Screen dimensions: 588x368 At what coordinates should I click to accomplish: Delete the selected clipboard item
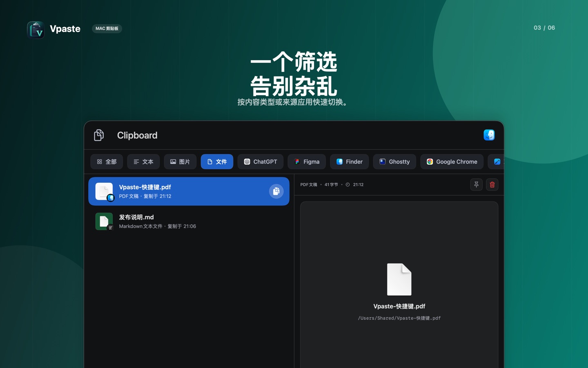pyautogui.click(x=492, y=185)
